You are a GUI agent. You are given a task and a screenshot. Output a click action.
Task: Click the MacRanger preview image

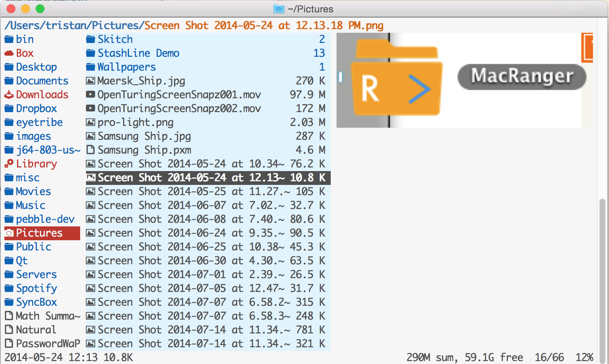pyautogui.click(x=464, y=80)
